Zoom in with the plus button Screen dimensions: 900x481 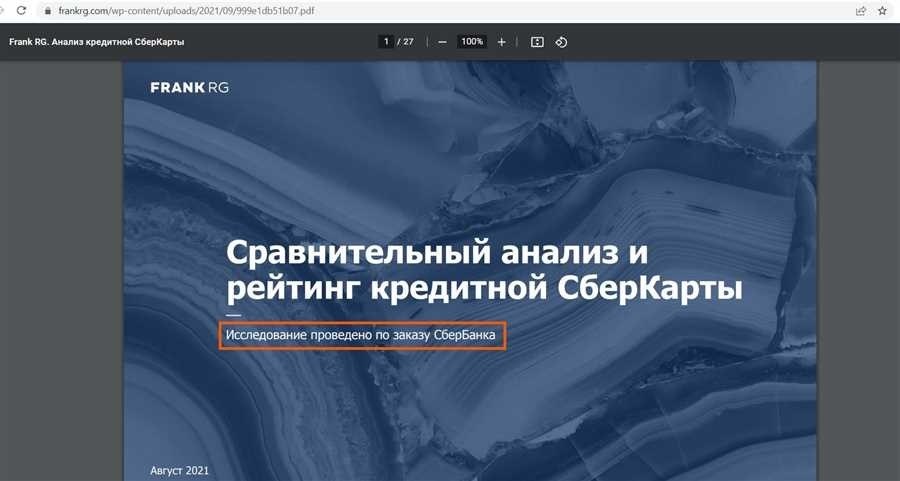tap(501, 42)
